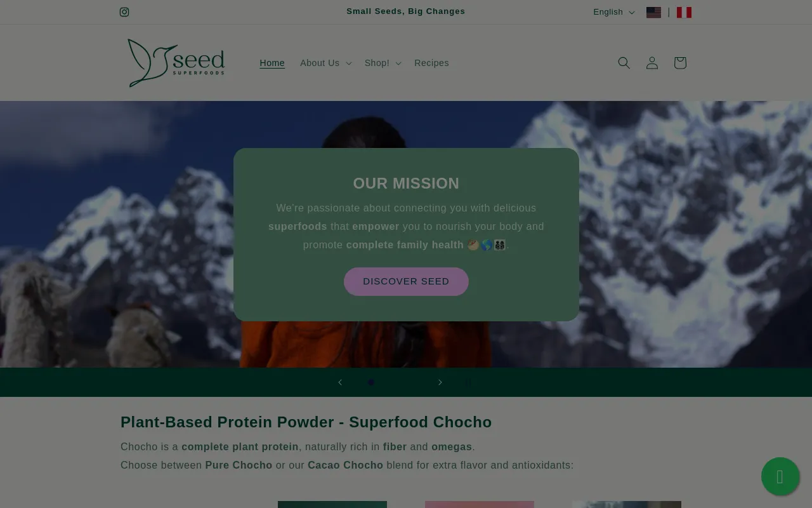812x508 pixels.
Task: Advance to next slide arrow
Action: coord(440,382)
